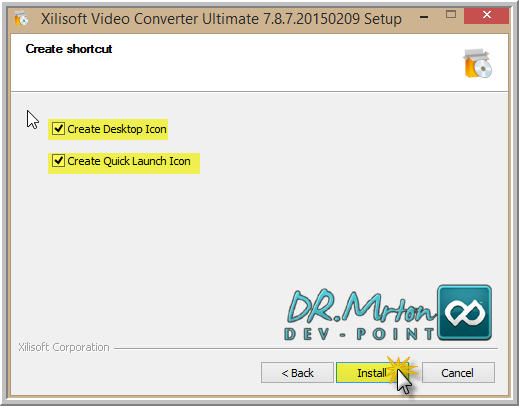
Task: Cancel the setup wizard
Action: [x=458, y=373]
